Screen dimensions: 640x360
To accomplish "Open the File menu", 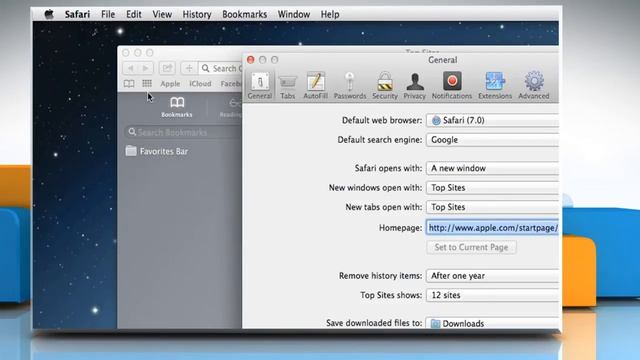I will [108, 15].
